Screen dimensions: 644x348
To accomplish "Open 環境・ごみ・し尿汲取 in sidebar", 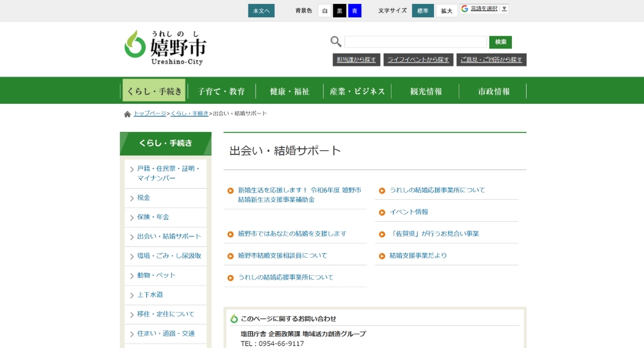I will (x=166, y=256).
